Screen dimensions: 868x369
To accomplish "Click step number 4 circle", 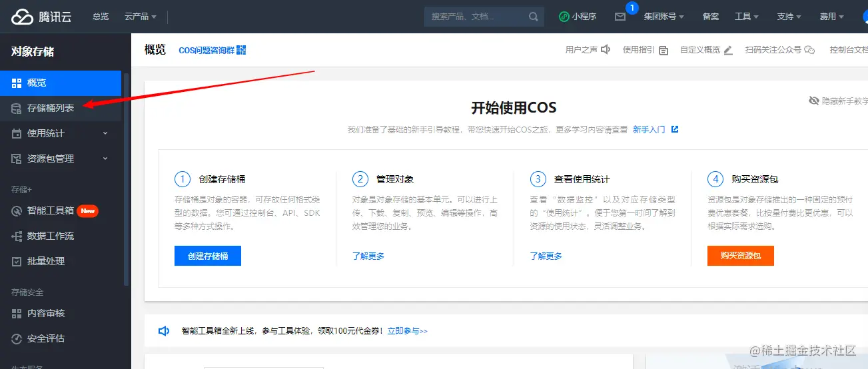I will pos(715,179).
